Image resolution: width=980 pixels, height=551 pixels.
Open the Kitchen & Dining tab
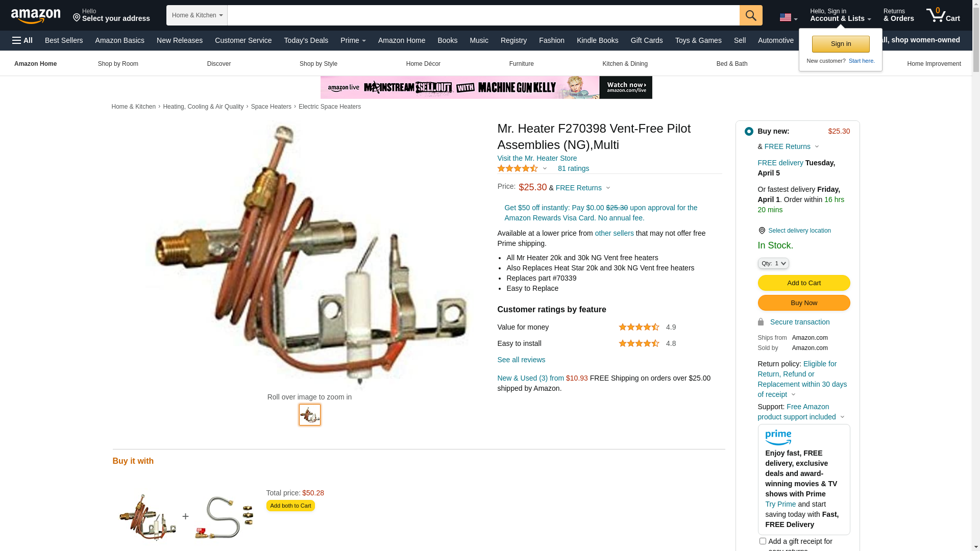tap(625, 64)
